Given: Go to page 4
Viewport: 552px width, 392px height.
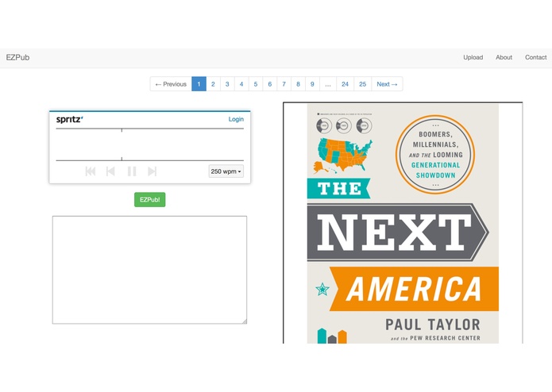Looking at the screenshot, I should pyautogui.click(x=241, y=84).
